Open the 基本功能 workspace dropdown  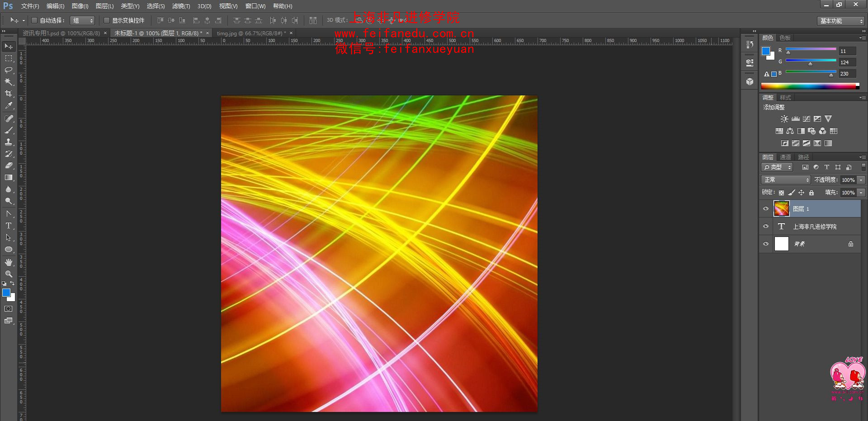841,21
